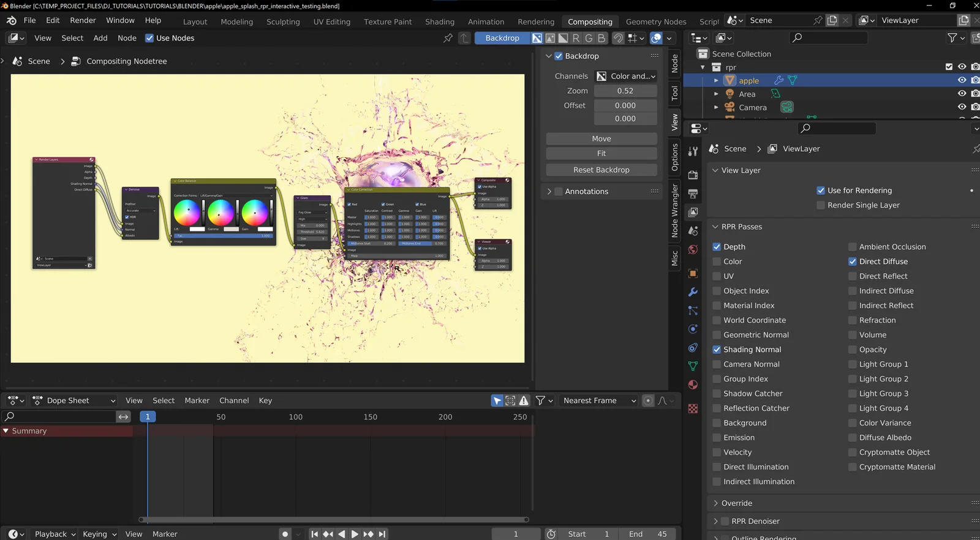Hide the apple object with eye icon

(962, 80)
